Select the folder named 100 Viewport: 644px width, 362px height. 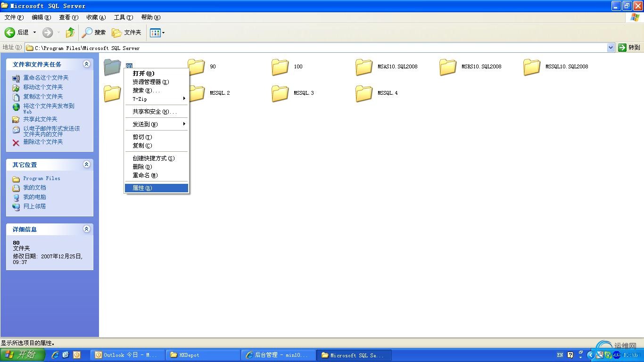(287, 67)
